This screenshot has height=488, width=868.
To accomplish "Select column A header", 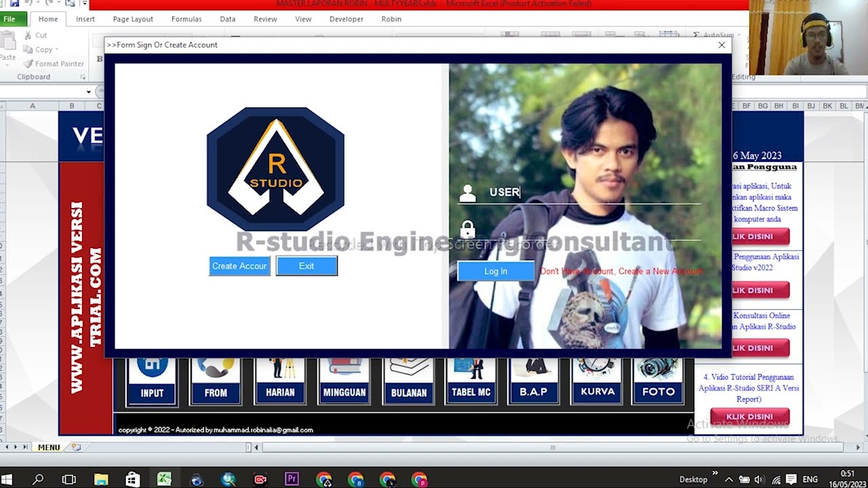I will 32,106.
